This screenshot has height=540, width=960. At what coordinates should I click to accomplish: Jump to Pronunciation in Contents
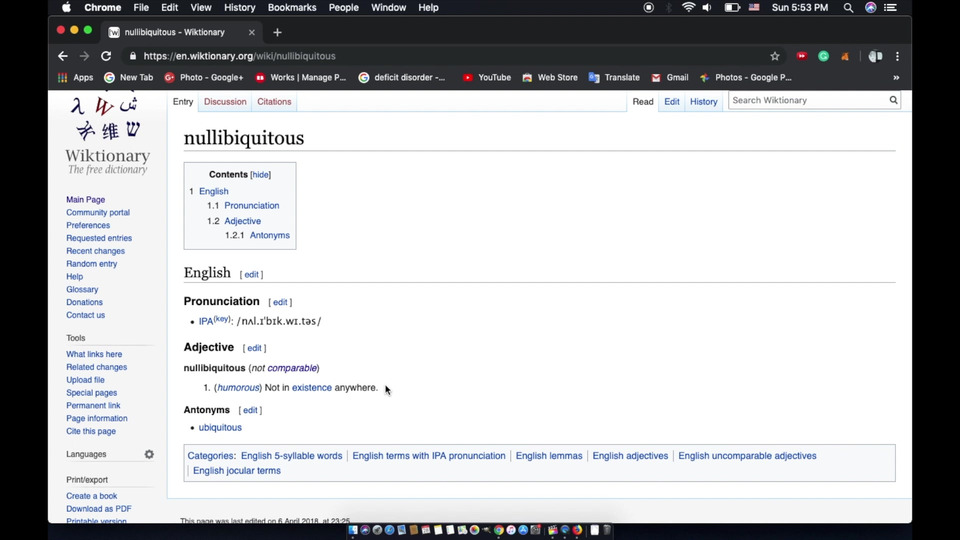[251, 206]
